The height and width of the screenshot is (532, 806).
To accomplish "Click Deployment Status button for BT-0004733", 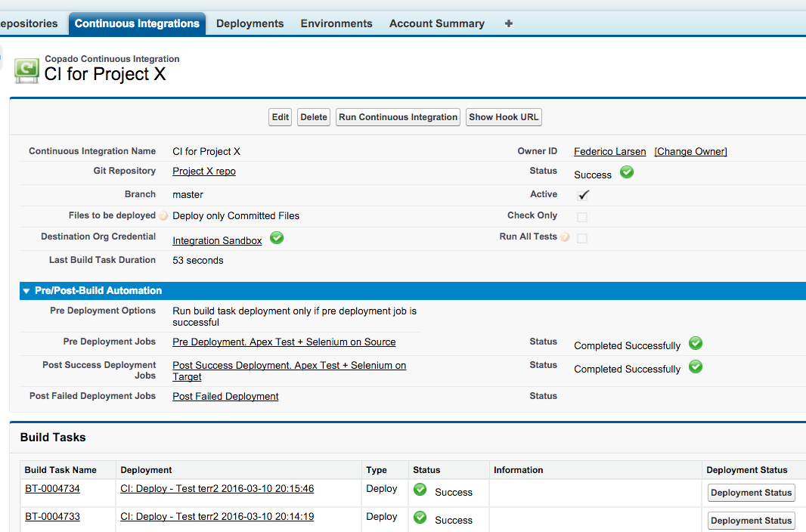I will 751,520.
